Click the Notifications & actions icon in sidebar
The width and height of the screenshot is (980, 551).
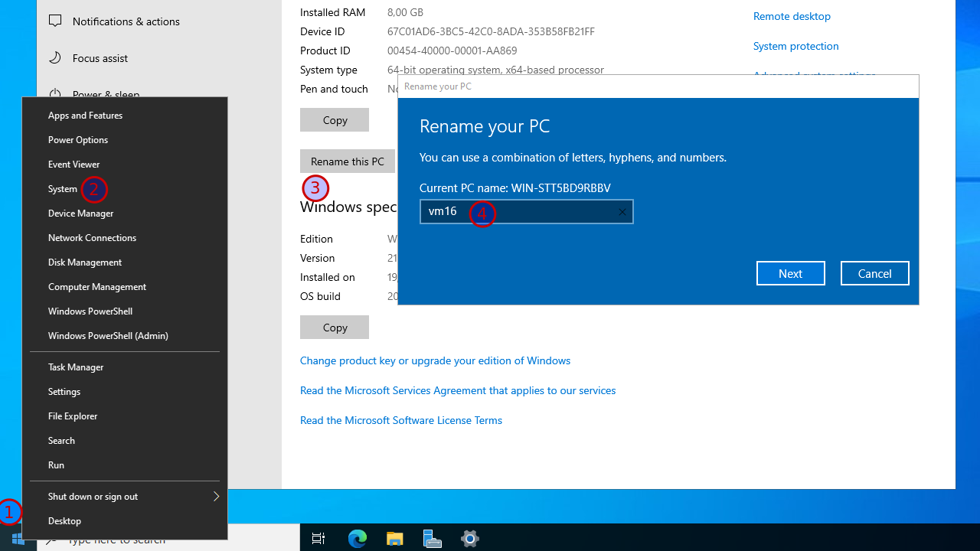click(x=55, y=21)
